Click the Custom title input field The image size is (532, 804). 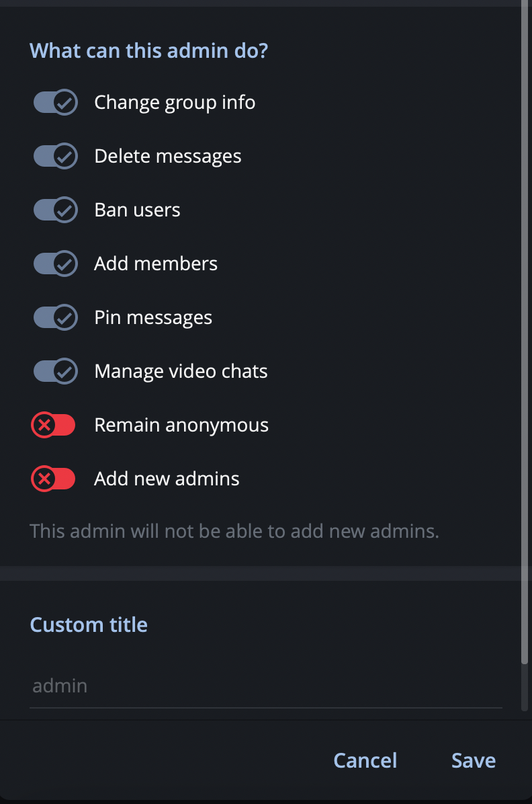click(x=266, y=685)
